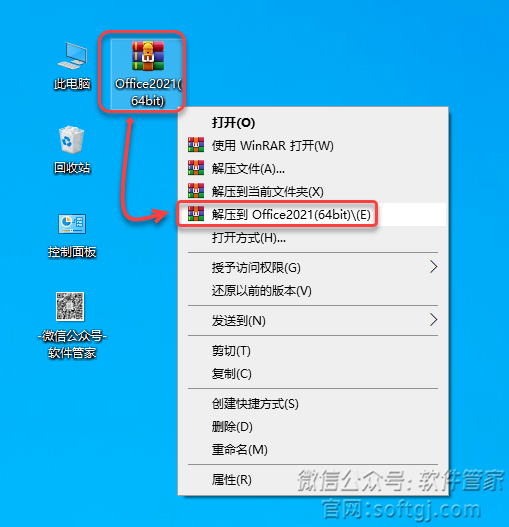Screen dimensions: 509x527
Task: Click WinRAR icon beside 解压到 Office2021(64bit)\
Action: tap(196, 214)
